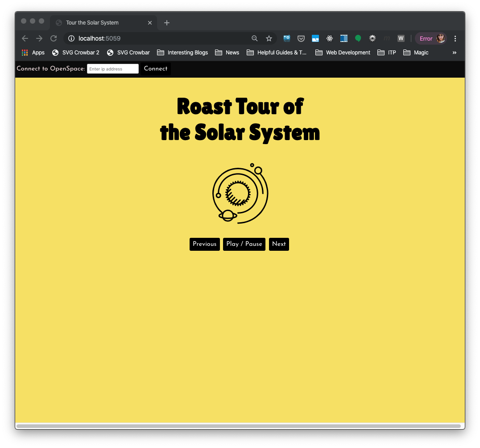Screen dimensions: 480x448
Task: Click the gear-shaped extension icon
Action: (372, 38)
